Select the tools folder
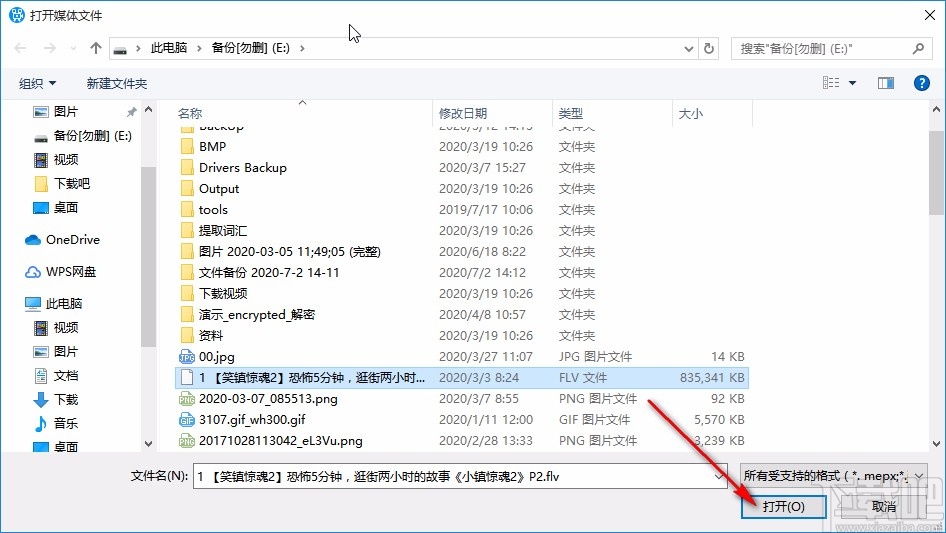The height and width of the screenshot is (533, 946). coord(462,209)
